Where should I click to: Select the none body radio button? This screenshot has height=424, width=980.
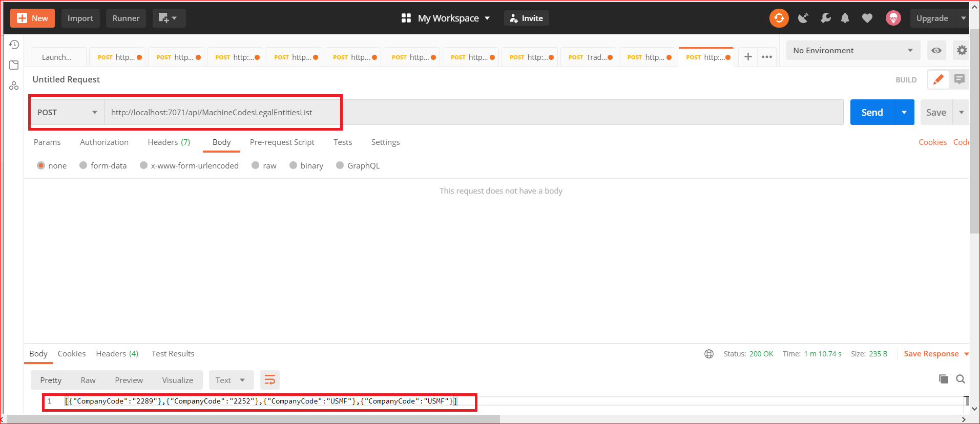(41, 165)
